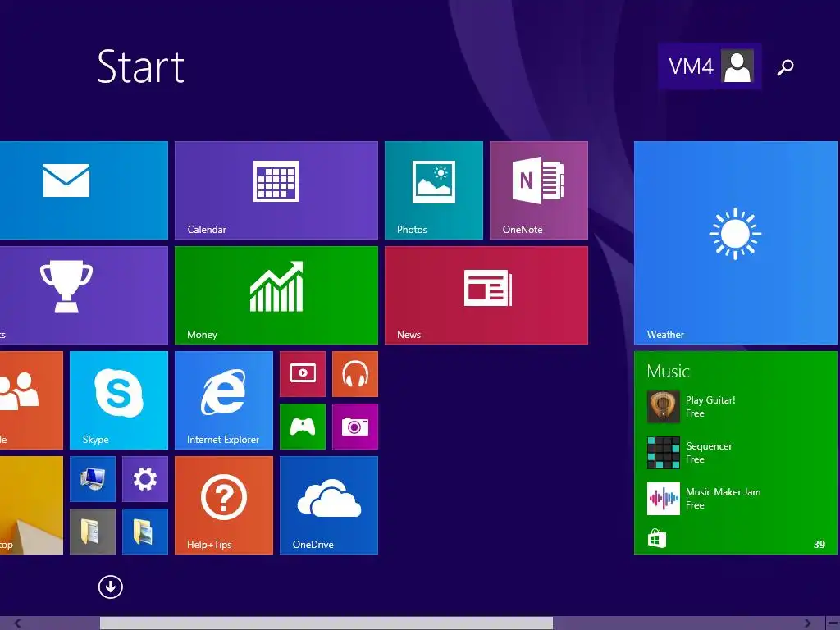This screenshot has height=630, width=840.
Task: Open the PC settings gear tile
Action: pos(145,479)
